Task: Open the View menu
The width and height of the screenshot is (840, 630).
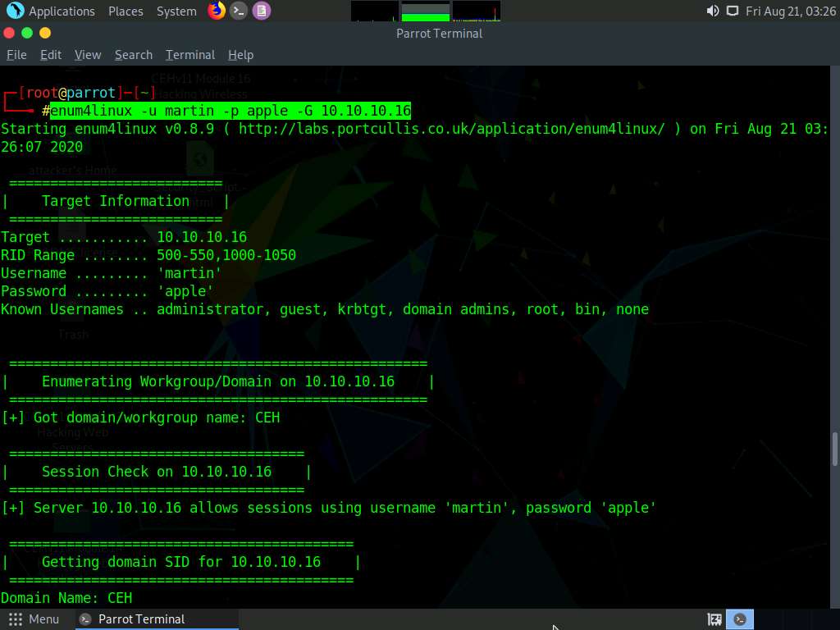Action: [x=88, y=55]
